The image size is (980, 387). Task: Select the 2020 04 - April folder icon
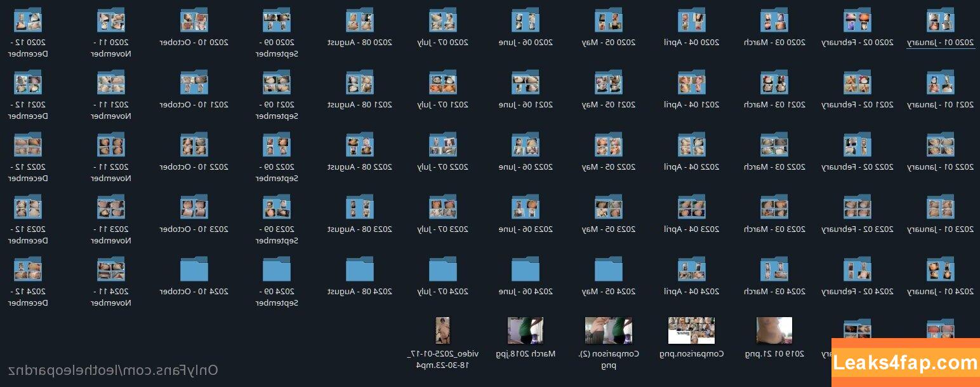point(692,20)
